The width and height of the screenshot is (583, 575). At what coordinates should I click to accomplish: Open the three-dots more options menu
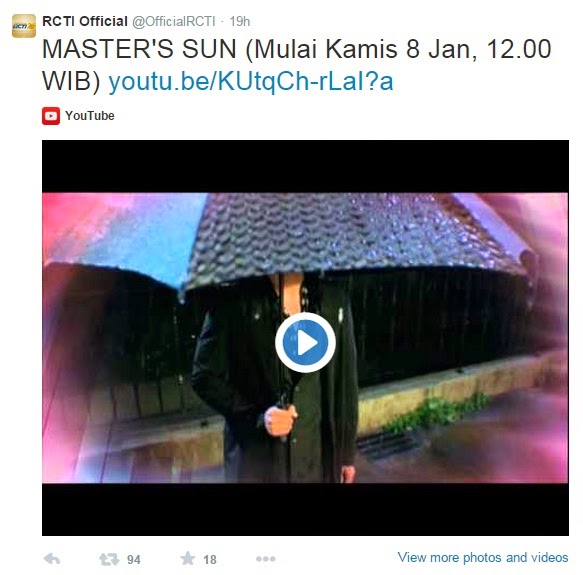point(265,559)
